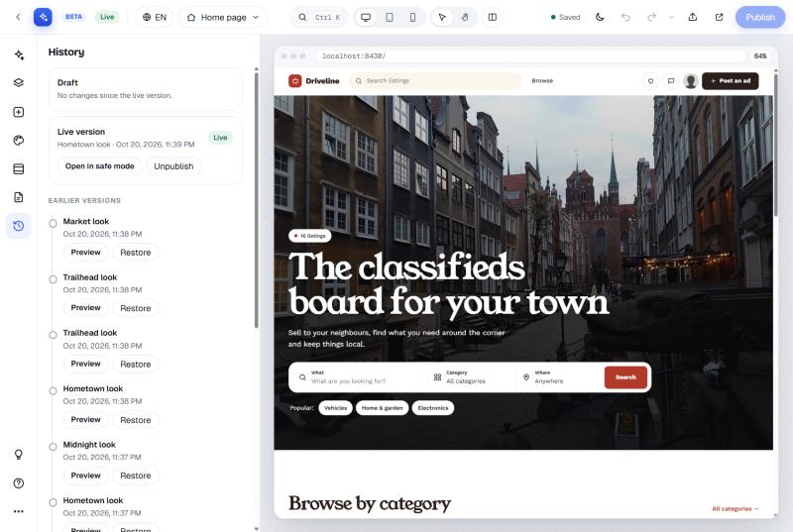Viewport: 793px width, 532px height.
Task: Open the AI assistant sparkle button
Action: [43, 17]
